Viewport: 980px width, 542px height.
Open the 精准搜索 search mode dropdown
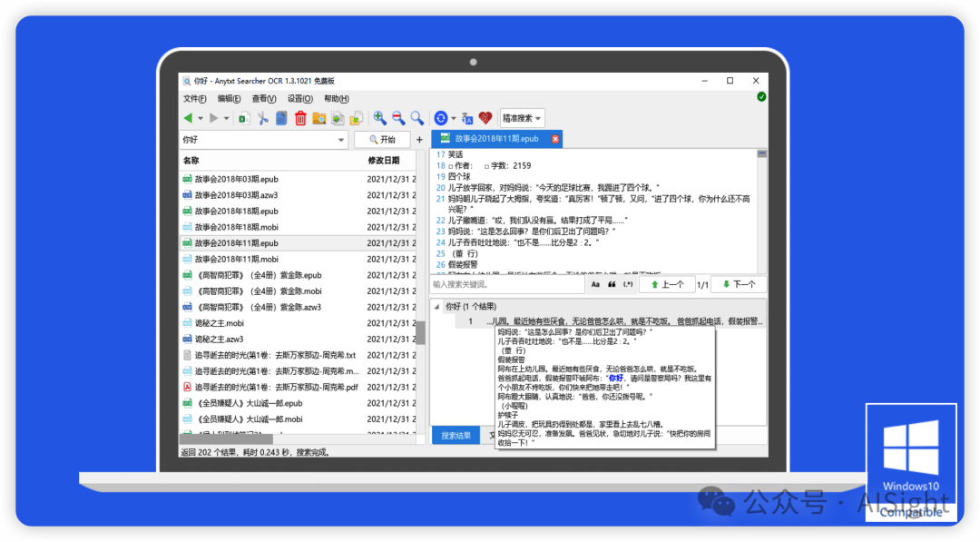522,118
